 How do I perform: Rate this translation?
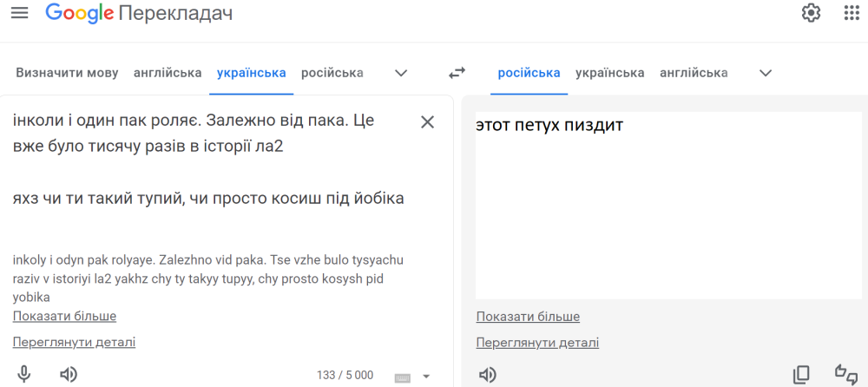click(x=845, y=374)
